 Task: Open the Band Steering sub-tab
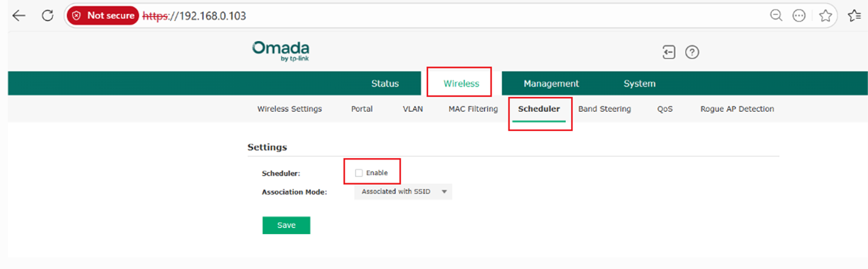(605, 109)
